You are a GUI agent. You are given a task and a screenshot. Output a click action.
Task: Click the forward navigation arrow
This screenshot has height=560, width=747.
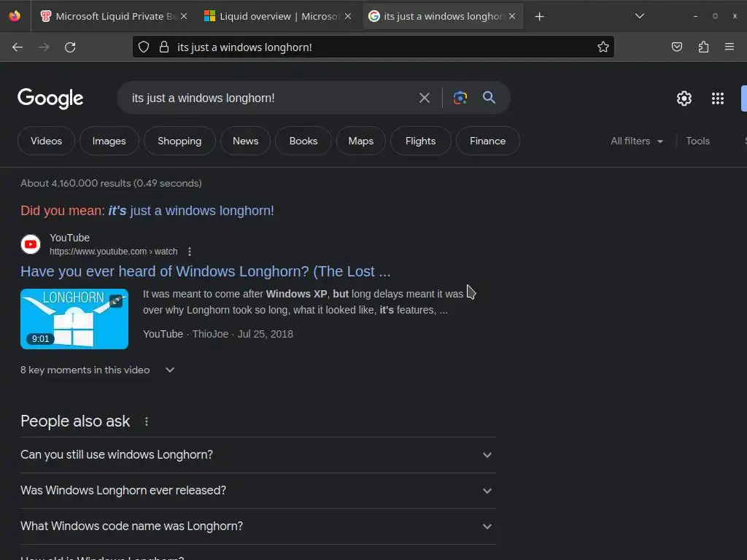44,47
